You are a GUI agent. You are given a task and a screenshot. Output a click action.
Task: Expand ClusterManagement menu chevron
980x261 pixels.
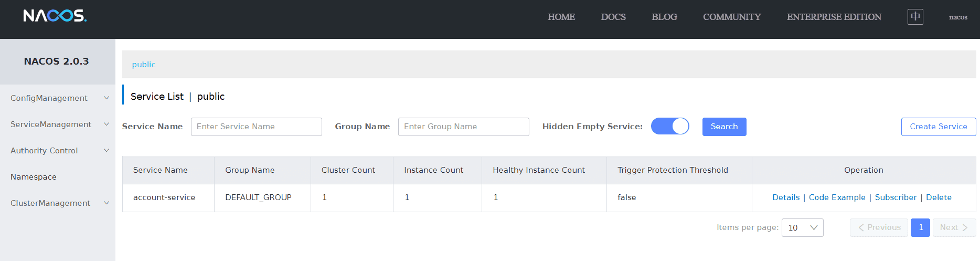106,203
